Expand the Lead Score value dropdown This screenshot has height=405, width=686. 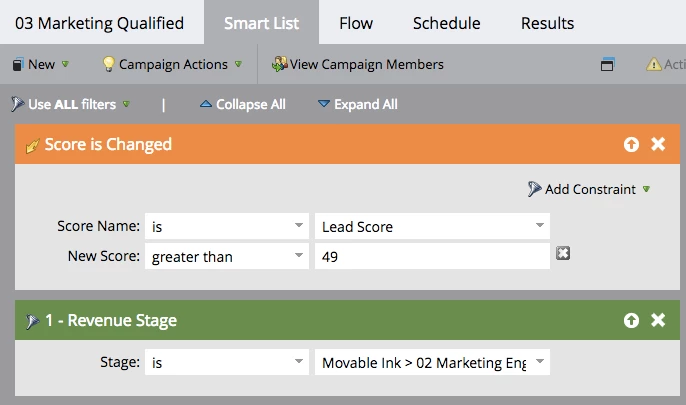(539, 227)
